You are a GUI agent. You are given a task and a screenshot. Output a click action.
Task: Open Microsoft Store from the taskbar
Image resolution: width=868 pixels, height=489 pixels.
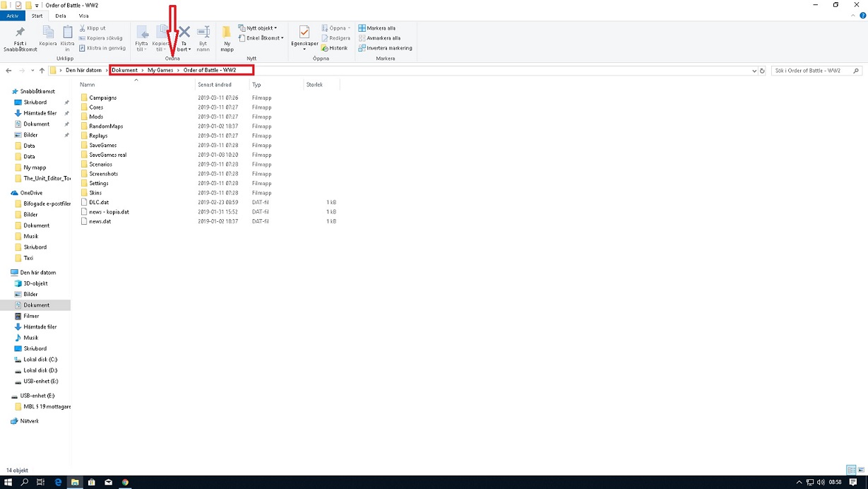(x=92, y=482)
